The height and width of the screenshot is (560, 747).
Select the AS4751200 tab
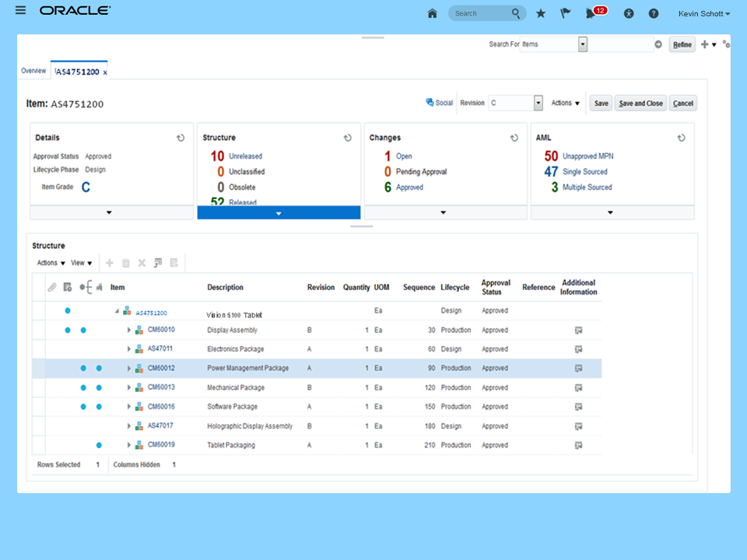click(x=77, y=72)
